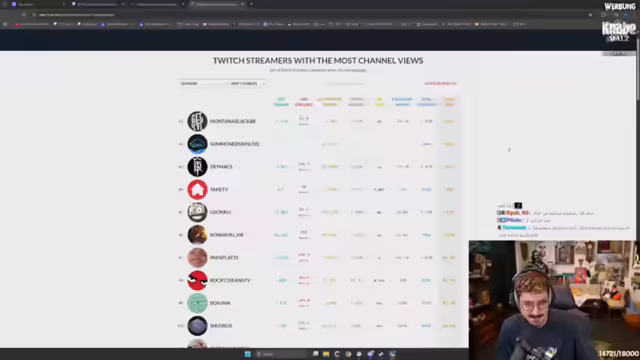Open the Bonjwa green channel avatar
640x360 pixels.
click(x=197, y=303)
